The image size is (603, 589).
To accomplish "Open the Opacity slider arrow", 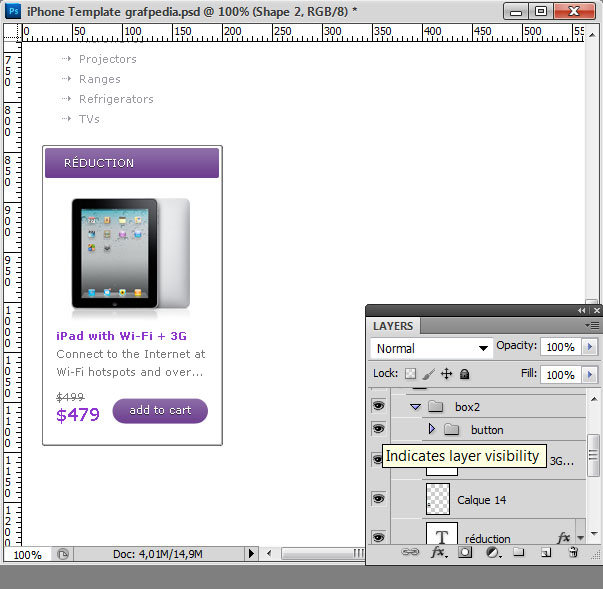I will click(x=590, y=347).
